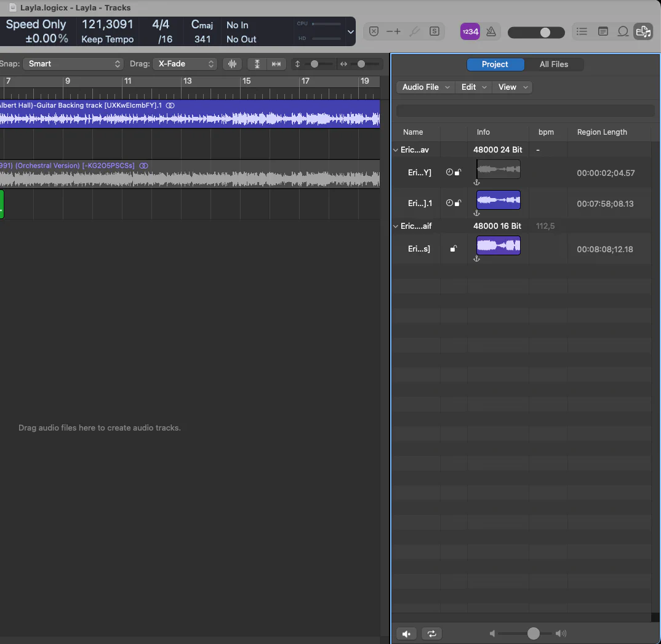The image size is (661, 644).
Task: Adjust the vertical zoom slider
Action: pos(314,64)
